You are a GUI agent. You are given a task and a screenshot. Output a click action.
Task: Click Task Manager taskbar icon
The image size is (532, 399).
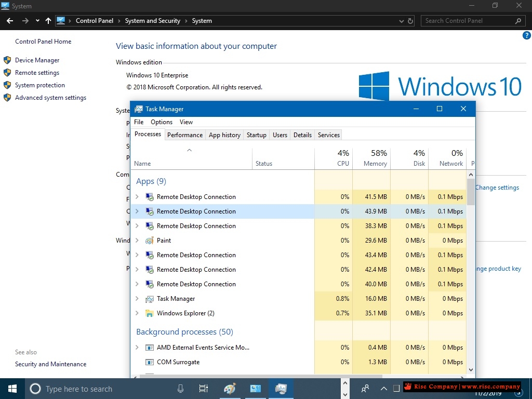281,389
